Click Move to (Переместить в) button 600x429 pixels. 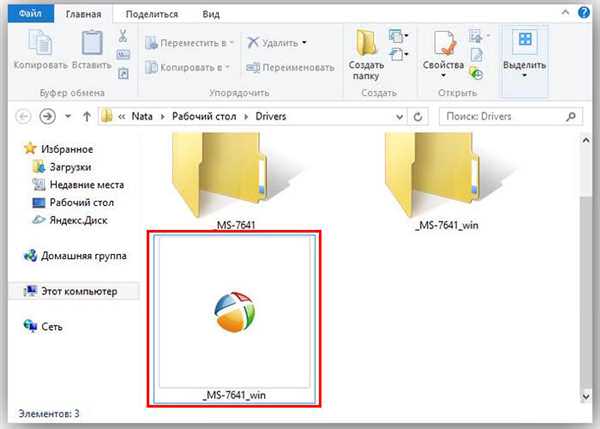pos(189,43)
